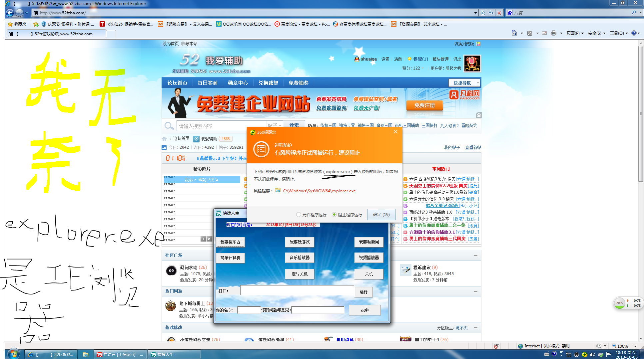Click the network tray icon

pos(569,354)
